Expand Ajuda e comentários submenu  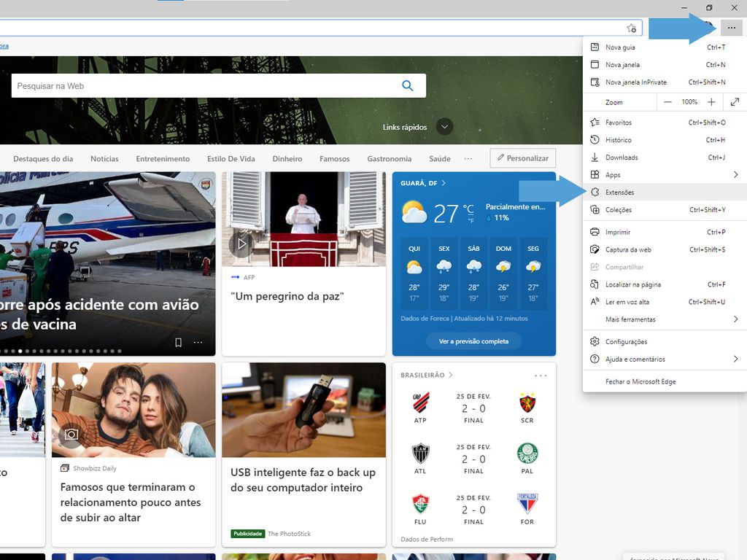click(665, 359)
